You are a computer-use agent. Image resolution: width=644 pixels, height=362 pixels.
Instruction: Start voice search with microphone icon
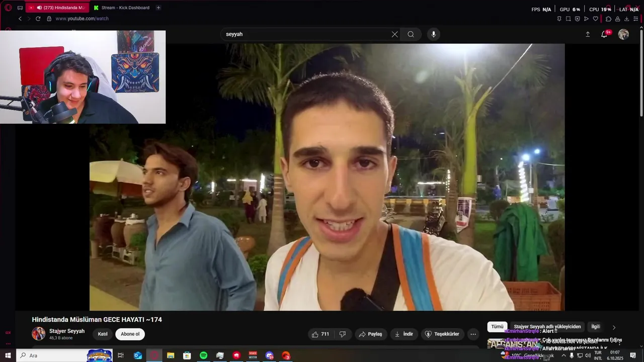pyautogui.click(x=434, y=34)
